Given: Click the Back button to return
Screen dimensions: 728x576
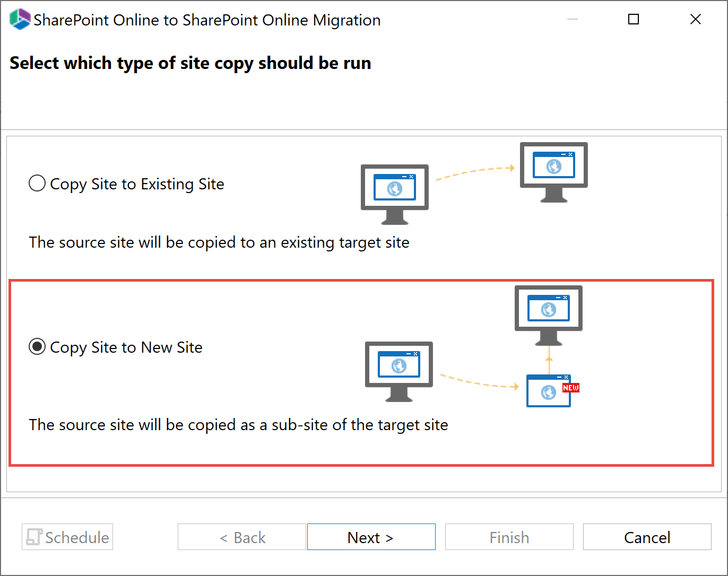Looking at the screenshot, I should pyautogui.click(x=241, y=537).
